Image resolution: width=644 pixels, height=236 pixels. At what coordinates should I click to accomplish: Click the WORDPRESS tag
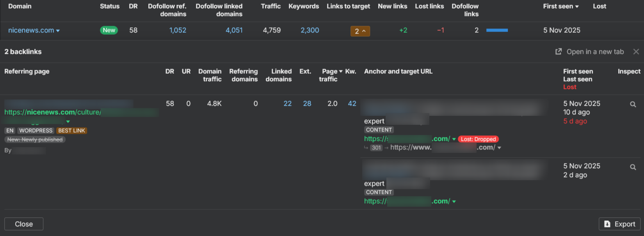point(36,131)
